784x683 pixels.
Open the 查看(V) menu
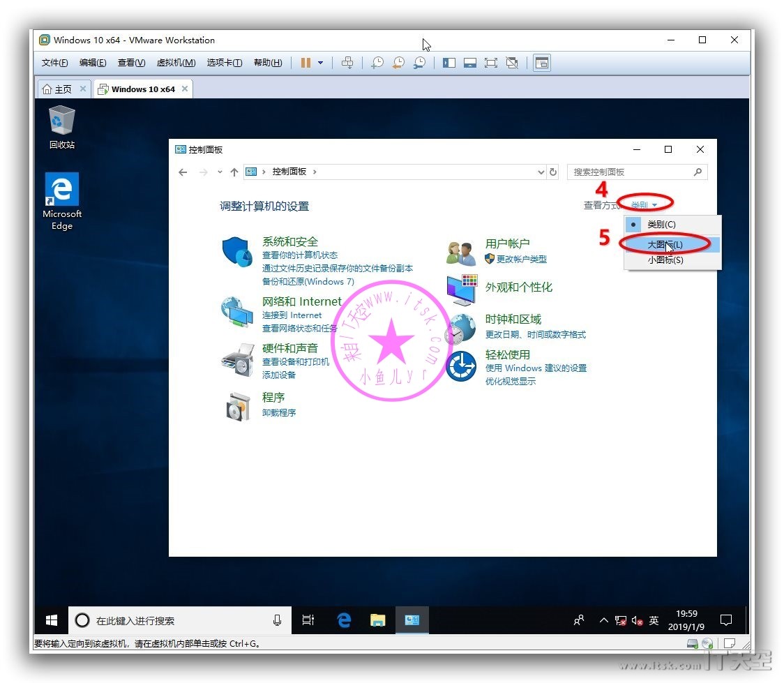[132, 63]
